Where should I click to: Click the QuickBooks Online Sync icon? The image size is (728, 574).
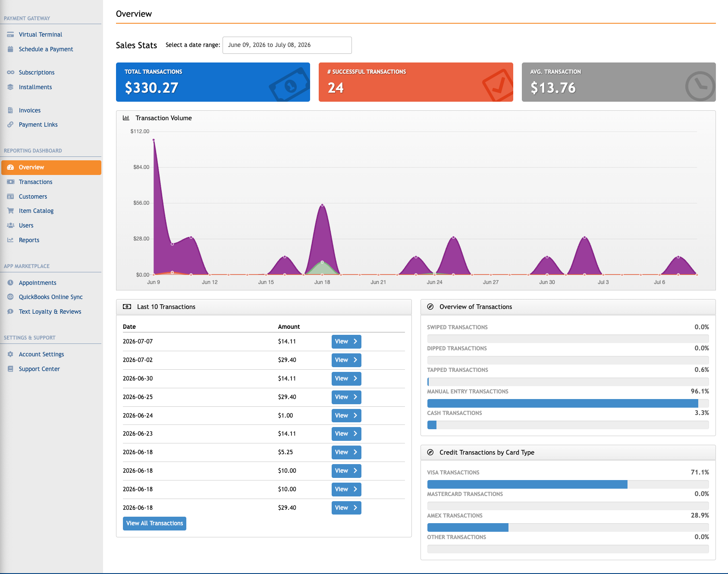point(10,297)
